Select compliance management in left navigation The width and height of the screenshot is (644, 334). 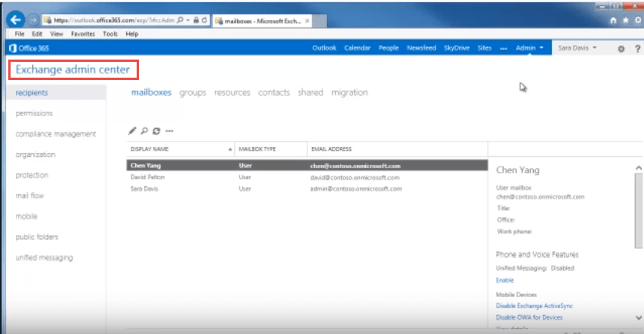[x=56, y=133]
